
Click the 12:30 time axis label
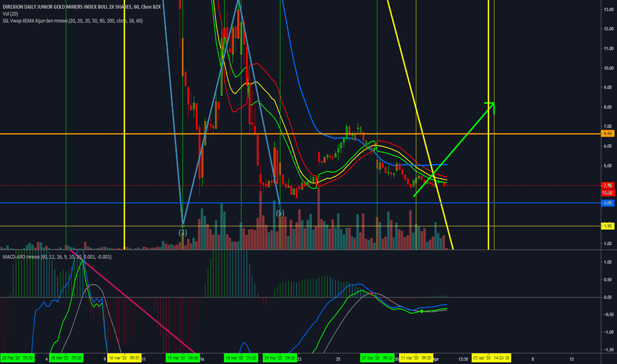463,359
